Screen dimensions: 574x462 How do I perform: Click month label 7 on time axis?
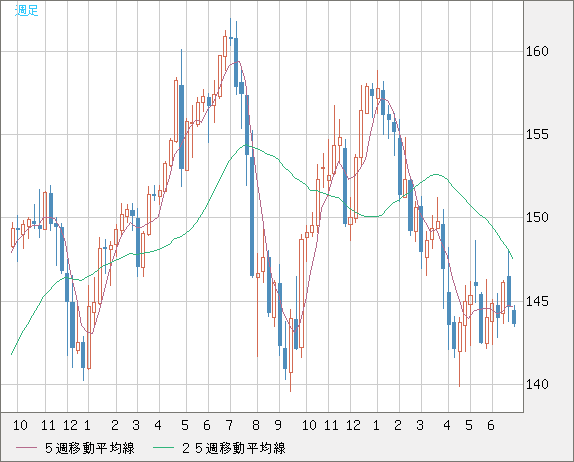(229, 425)
